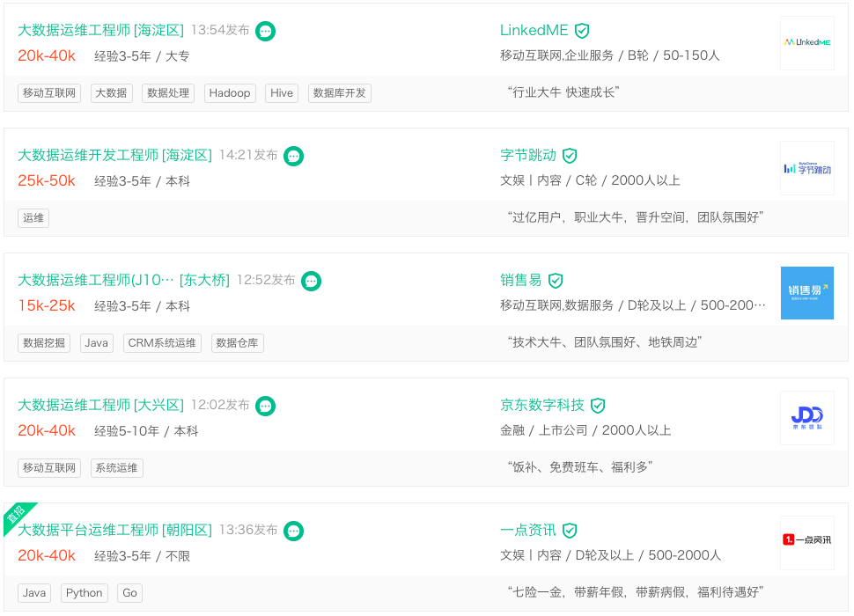Open 销售易 company logo thumbnail
The image size is (854, 616).
806,293
